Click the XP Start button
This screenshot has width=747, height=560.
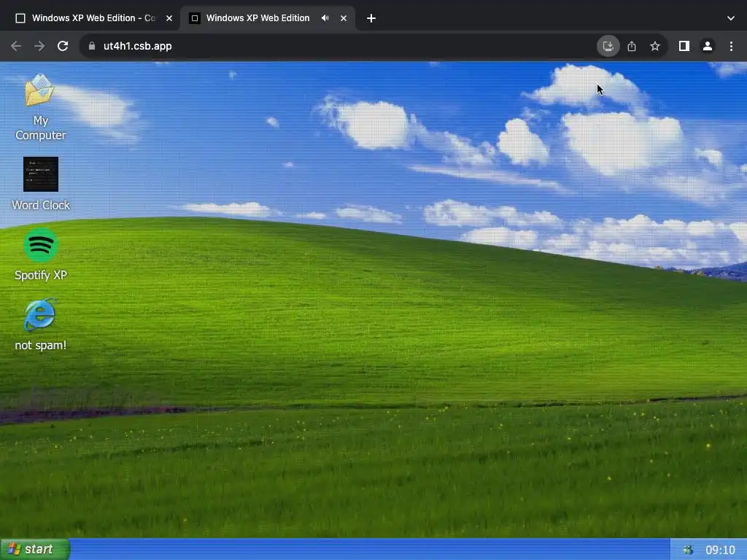tap(35, 549)
